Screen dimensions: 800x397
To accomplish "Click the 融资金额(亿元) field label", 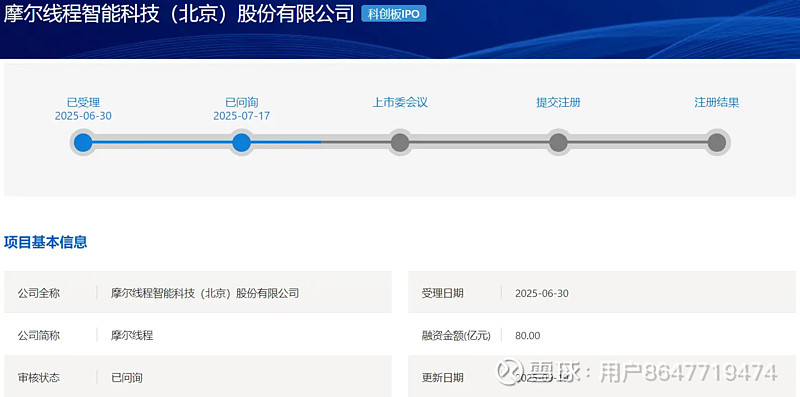I will tap(456, 336).
